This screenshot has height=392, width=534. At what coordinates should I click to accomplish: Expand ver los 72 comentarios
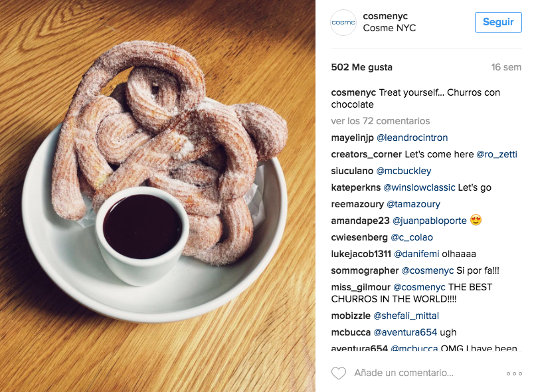[x=380, y=121]
